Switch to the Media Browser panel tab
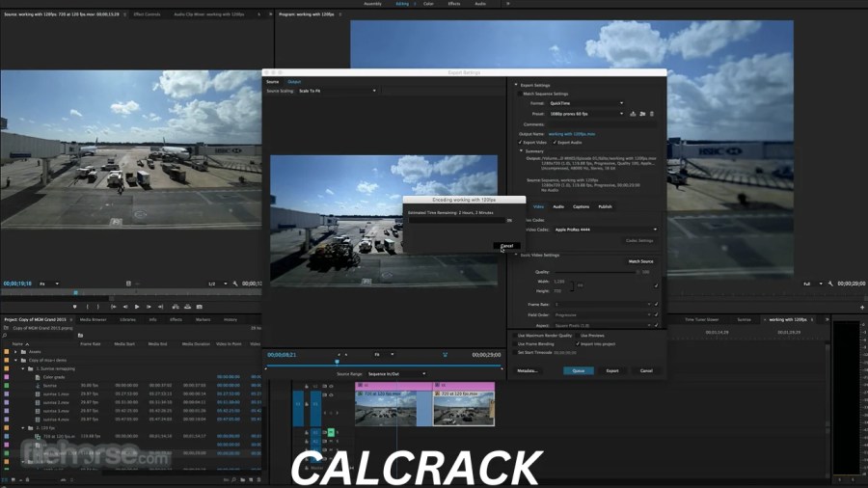This screenshot has height=488, width=868. [93, 320]
